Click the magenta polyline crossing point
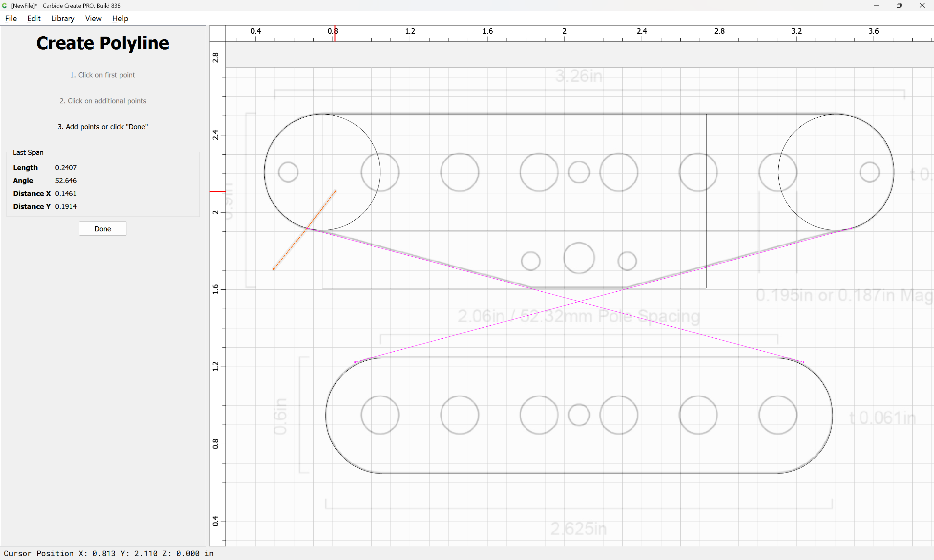The height and width of the screenshot is (560, 934). tap(579, 301)
